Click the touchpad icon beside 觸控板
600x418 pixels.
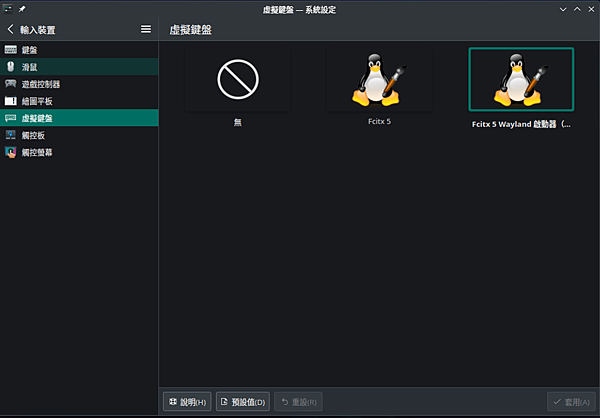pos(10,135)
